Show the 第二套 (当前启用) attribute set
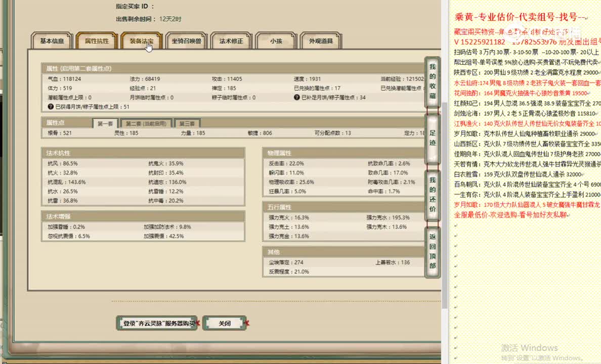This screenshot has width=601, height=364. click(x=146, y=123)
